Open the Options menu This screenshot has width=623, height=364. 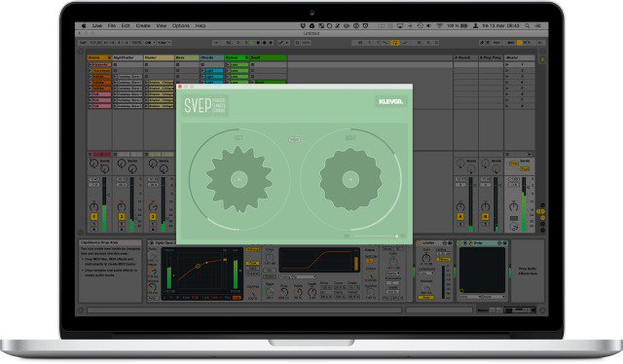point(181,26)
